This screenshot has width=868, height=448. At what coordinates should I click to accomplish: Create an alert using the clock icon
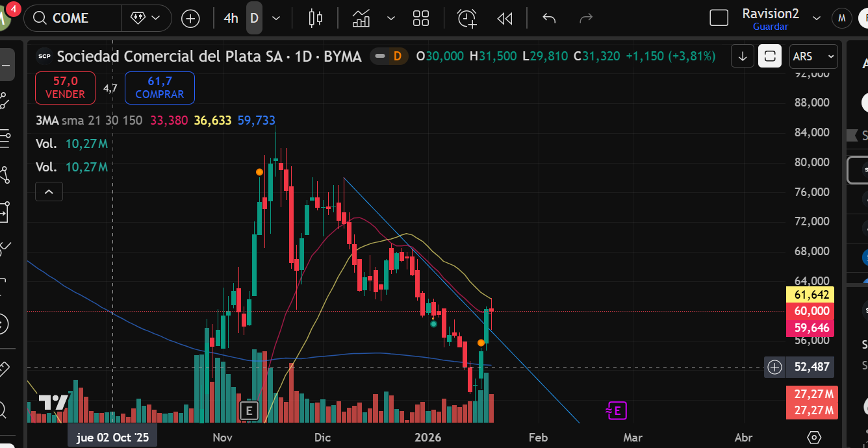[x=466, y=18]
